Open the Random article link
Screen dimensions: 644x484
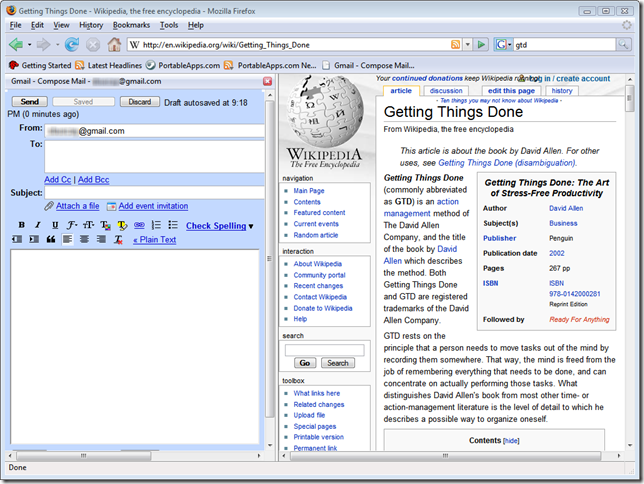(x=316, y=235)
